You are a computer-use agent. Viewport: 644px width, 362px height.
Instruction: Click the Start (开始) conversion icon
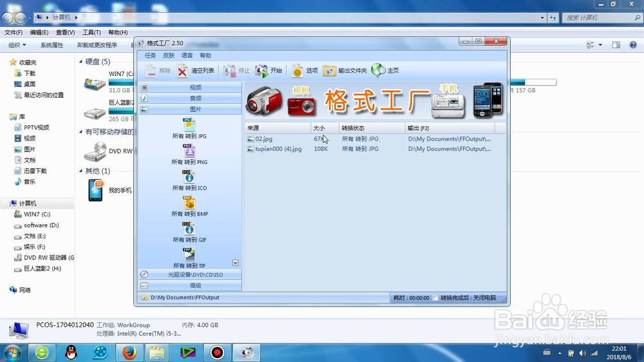tap(261, 71)
